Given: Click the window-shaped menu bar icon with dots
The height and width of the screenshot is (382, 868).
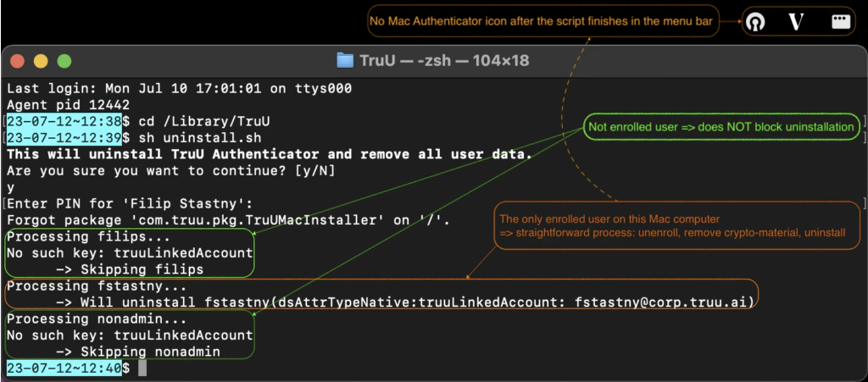Looking at the screenshot, I should click(840, 22).
